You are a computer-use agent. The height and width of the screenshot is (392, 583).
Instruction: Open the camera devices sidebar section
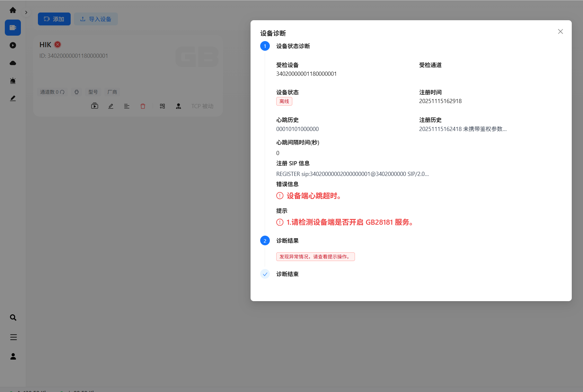click(x=13, y=28)
